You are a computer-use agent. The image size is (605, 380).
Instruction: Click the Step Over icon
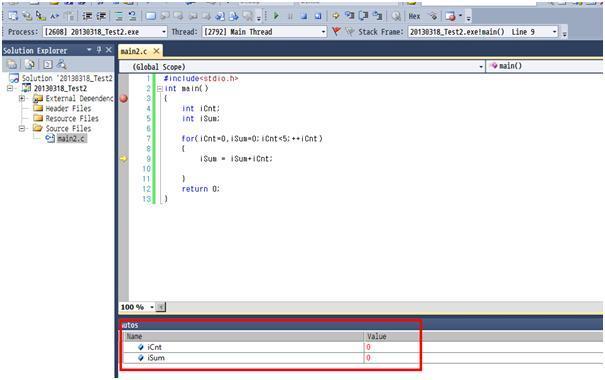pyautogui.click(x=363, y=16)
